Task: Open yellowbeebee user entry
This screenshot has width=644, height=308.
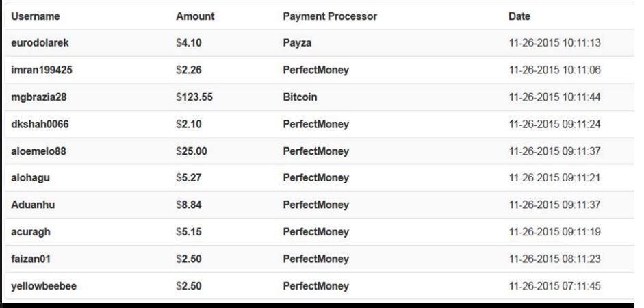Action: [x=44, y=286]
